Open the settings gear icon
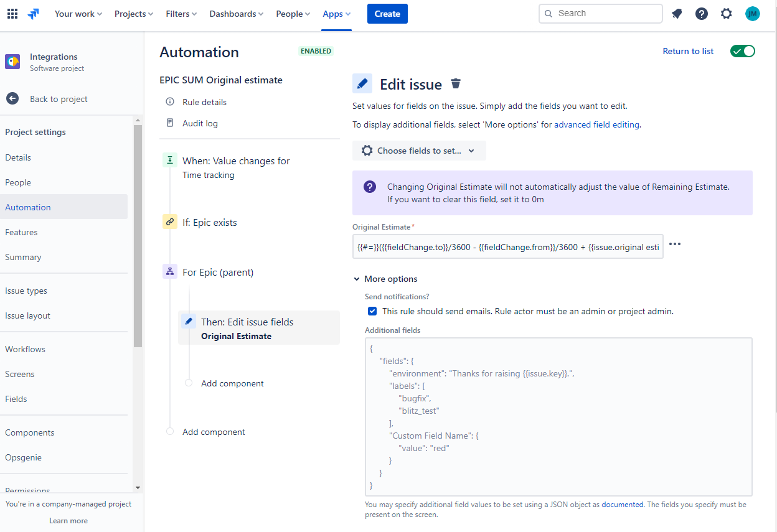The image size is (777, 532). [727, 14]
